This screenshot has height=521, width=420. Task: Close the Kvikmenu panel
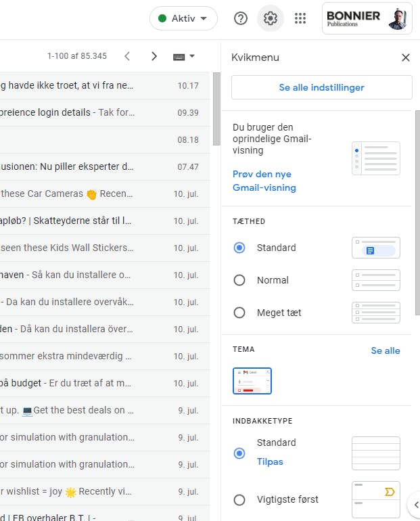click(x=405, y=58)
